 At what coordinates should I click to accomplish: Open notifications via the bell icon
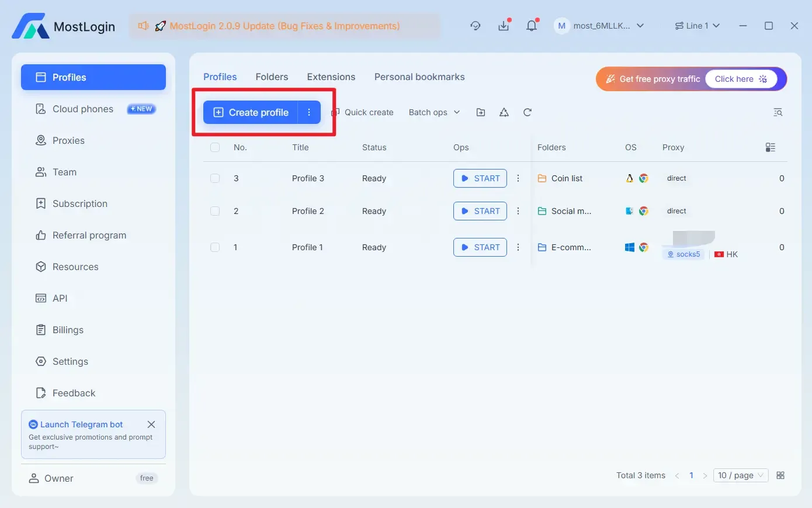click(531, 25)
